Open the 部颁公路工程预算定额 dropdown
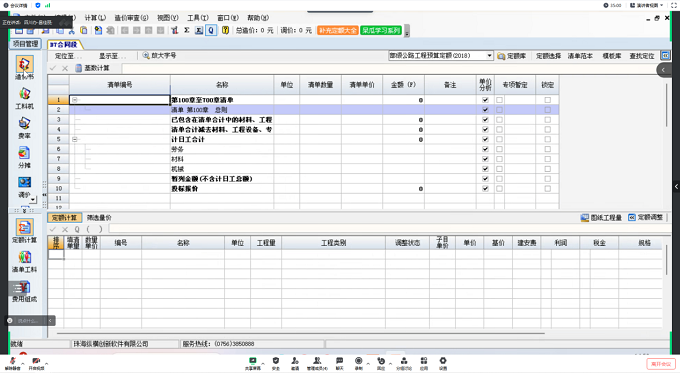Image resolution: width=680 pixels, height=373 pixels. 489,56
